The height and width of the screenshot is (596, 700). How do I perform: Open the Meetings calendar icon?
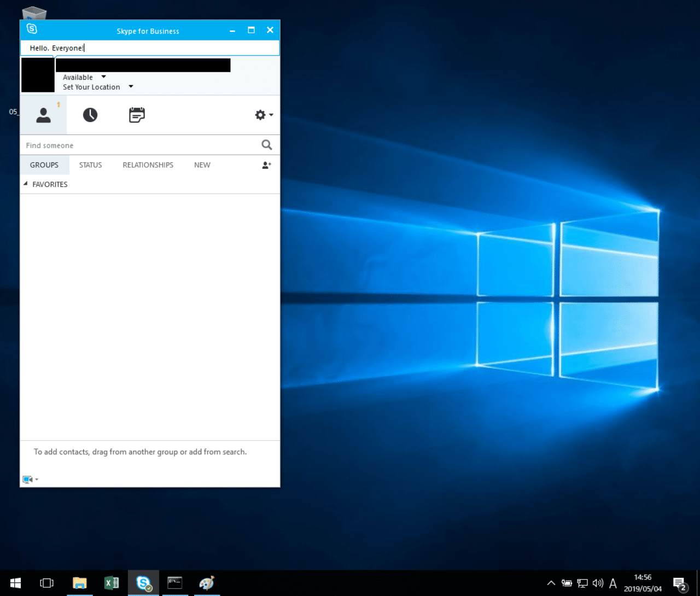[x=137, y=115]
